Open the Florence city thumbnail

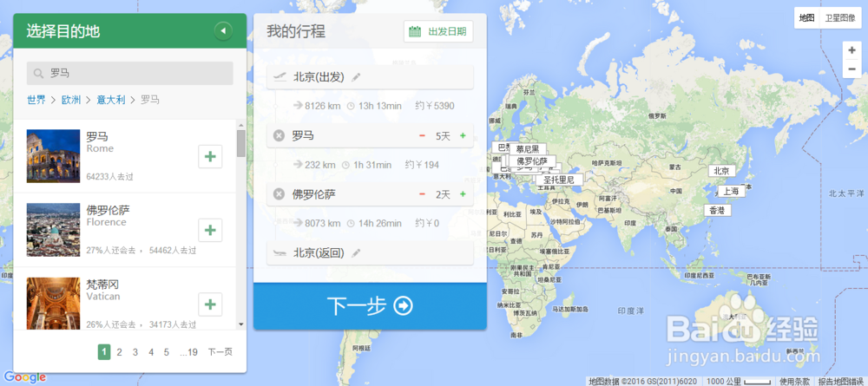(53, 230)
